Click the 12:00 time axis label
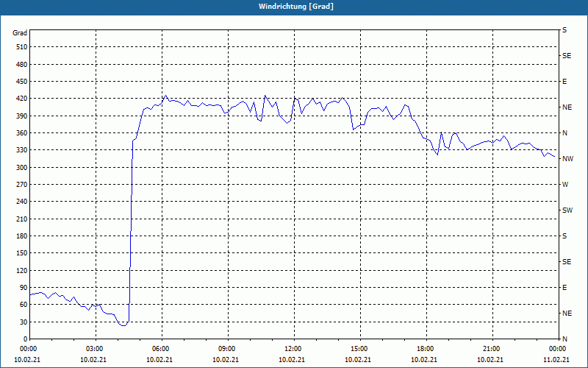Screen dimensions: 588x368 click(x=294, y=349)
